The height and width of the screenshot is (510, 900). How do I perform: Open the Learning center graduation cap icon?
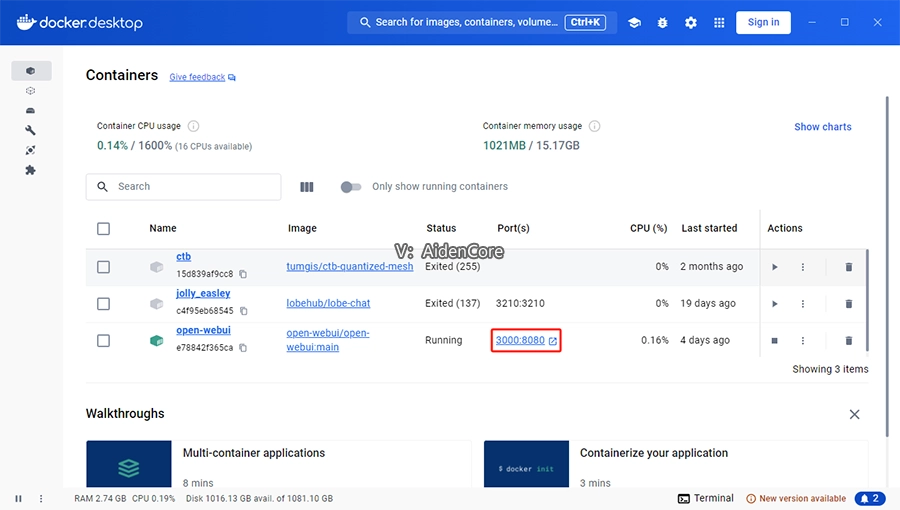pos(634,23)
